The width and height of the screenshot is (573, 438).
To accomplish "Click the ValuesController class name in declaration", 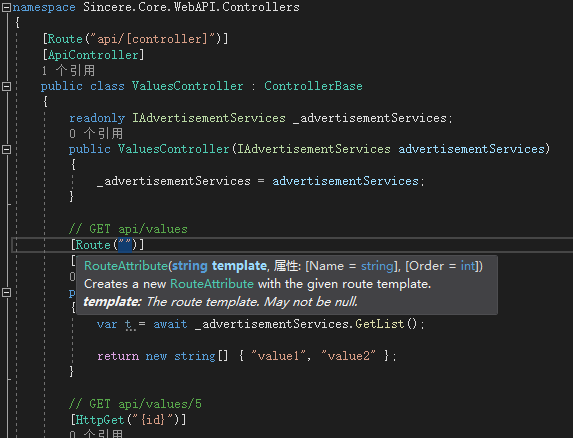I will click(x=187, y=86).
